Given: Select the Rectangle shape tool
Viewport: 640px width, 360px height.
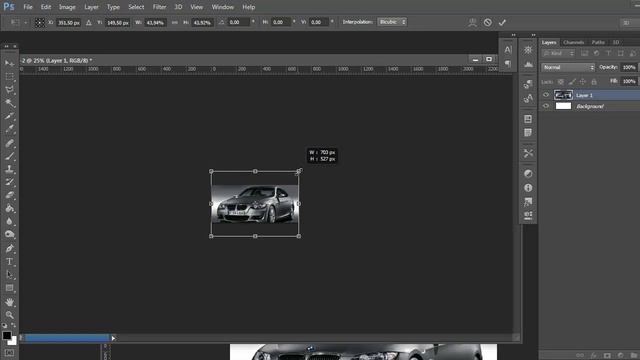Looking at the screenshot, I should tap(9, 288).
